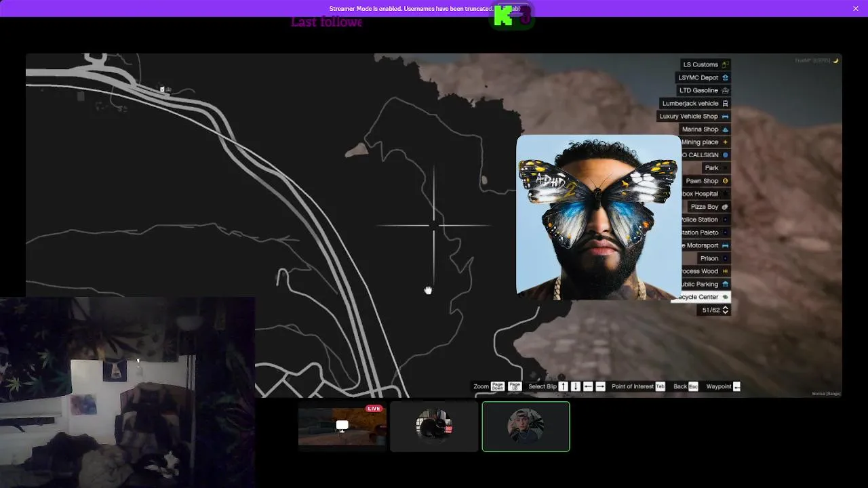Select the Process Wood blip icon
The height and width of the screenshot is (488, 868).
pyautogui.click(x=725, y=271)
